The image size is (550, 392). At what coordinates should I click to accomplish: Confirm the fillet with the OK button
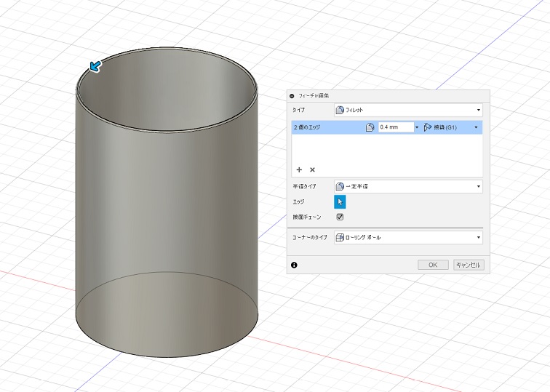coord(433,265)
